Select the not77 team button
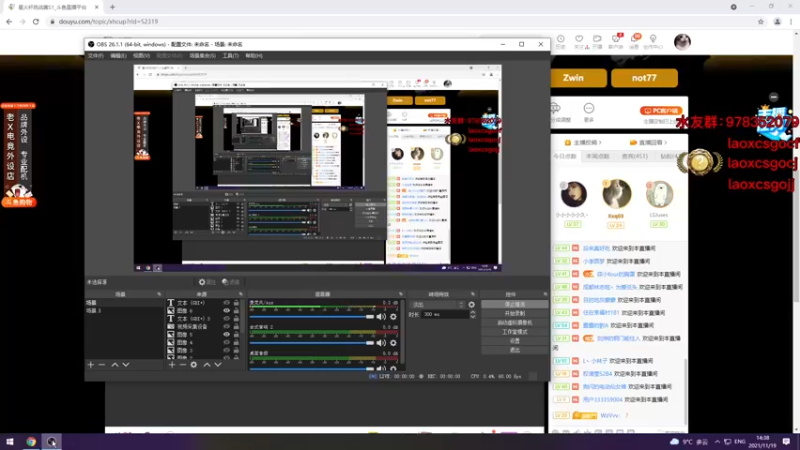This screenshot has width=800, height=450. click(x=644, y=78)
